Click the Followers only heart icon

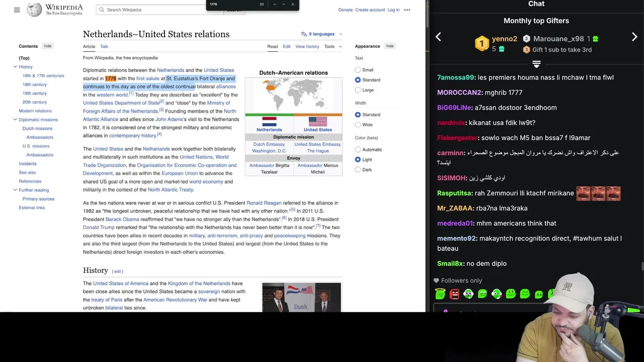pyautogui.click(x=436, y=281)
